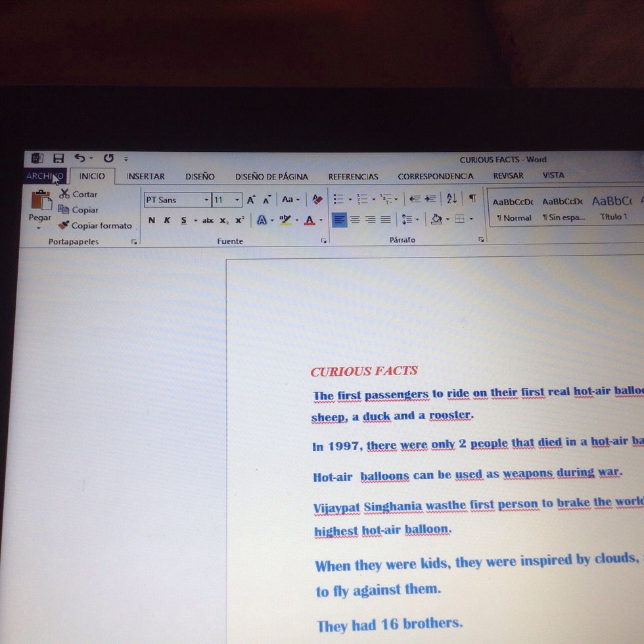Clear all formatting with the eraser icon
The height and width of the screenshot is (644, 644).
click(x=317, y=199)
